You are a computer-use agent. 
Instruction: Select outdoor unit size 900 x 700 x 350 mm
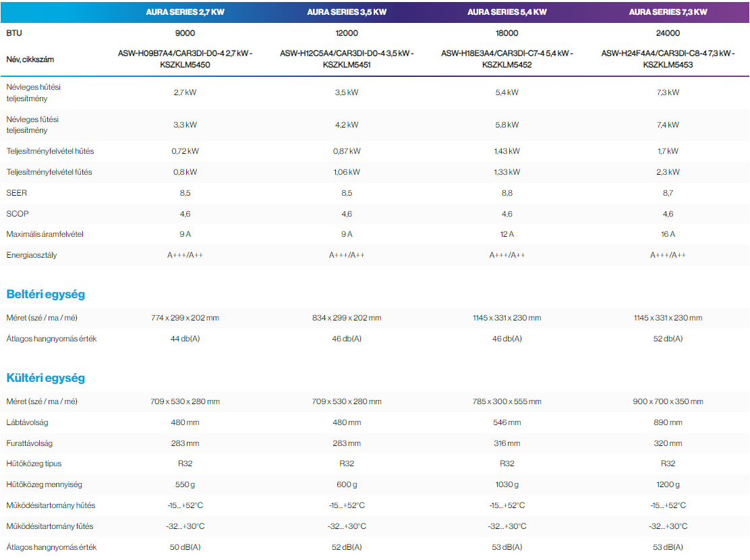tap(668, 401)
